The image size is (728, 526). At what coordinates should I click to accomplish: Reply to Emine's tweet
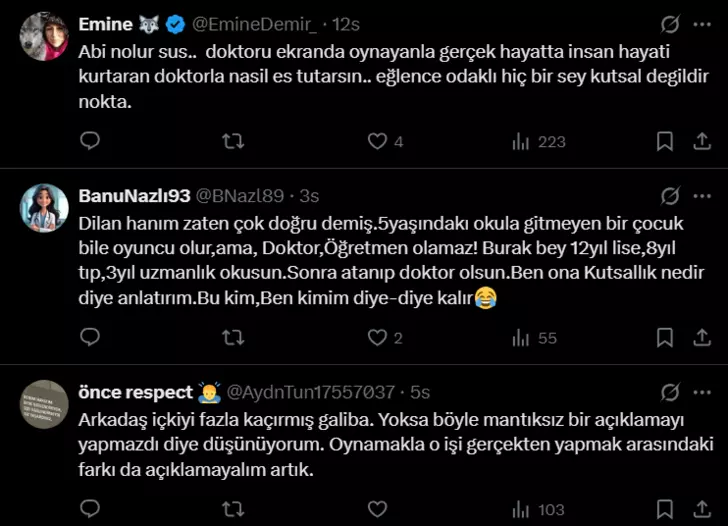tap(90, 142)
